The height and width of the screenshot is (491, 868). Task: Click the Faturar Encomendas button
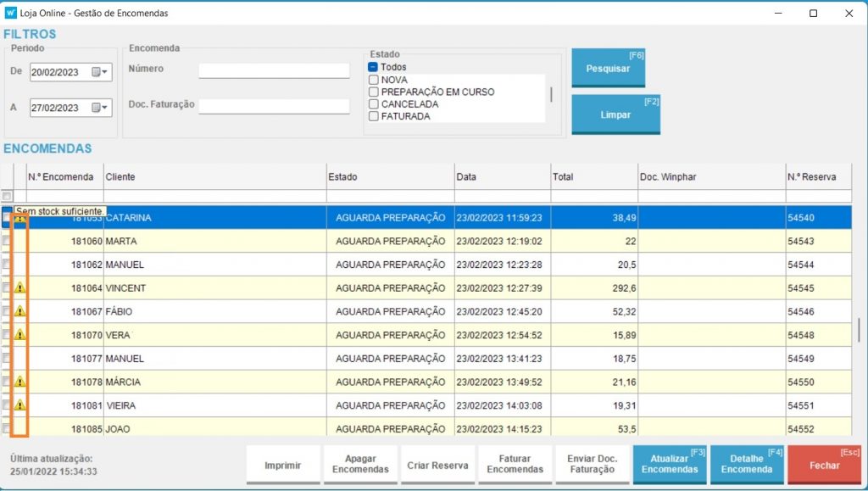[x=515, y=464]
